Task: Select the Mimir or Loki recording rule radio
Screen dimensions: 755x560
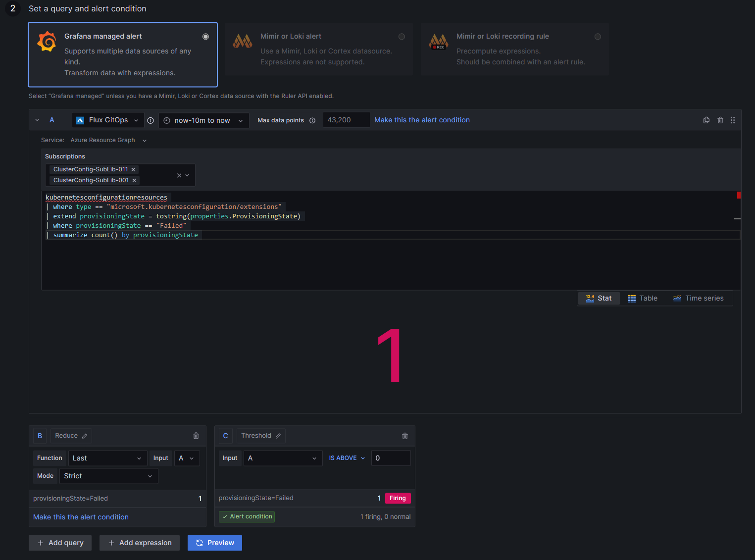Action: [x=598, y=37]
